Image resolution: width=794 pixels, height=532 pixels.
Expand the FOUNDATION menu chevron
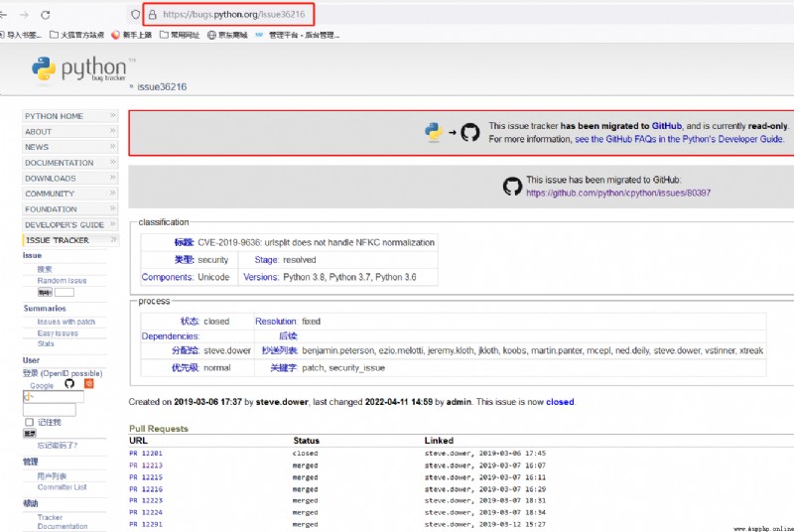click(x=113, y=208)
